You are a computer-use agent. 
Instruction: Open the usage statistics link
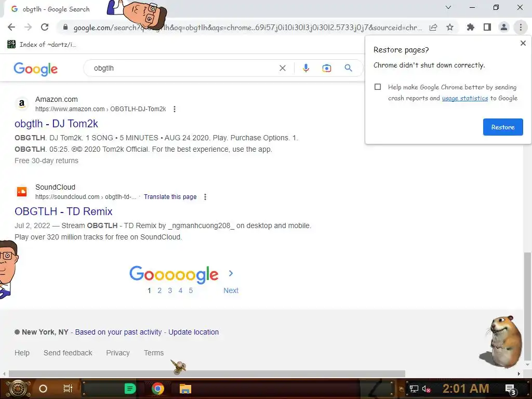click(x=465, y=98)
